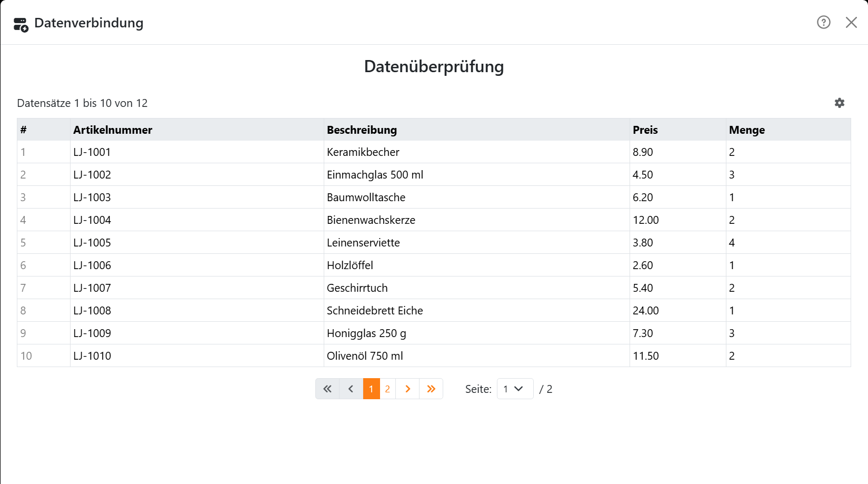Click price 12.00 cell
This screenshot has height=484, width=868.
point(678,220)
